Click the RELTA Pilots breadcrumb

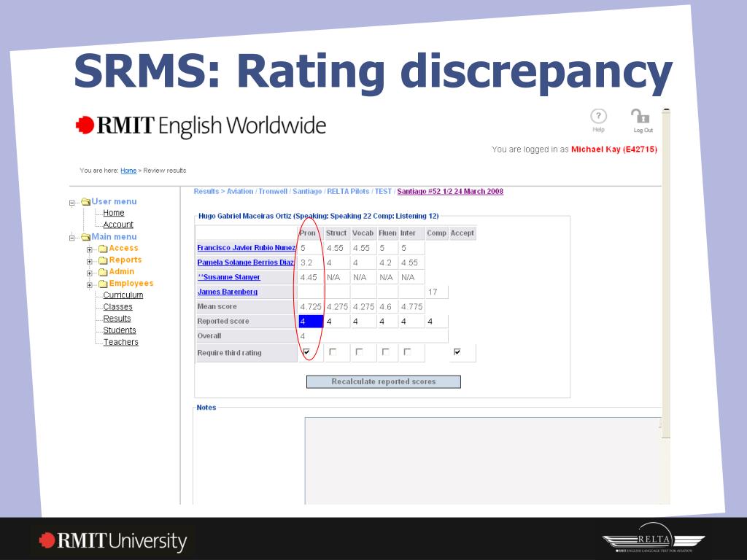click(348, 192)
